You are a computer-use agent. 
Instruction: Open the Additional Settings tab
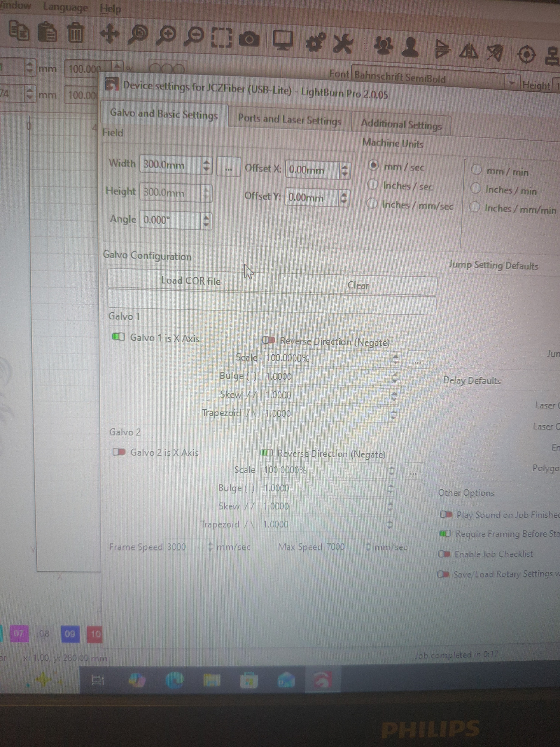(401, 124)
